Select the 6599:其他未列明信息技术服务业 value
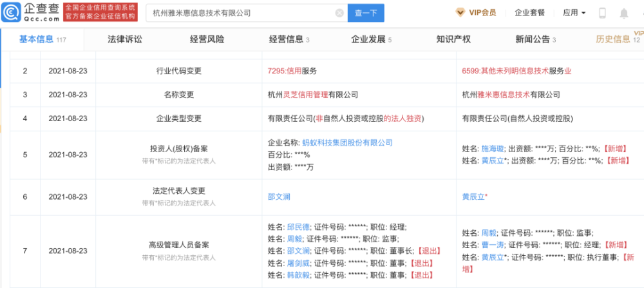Viewport: 644px width, 288px height. tap(516, 71)
